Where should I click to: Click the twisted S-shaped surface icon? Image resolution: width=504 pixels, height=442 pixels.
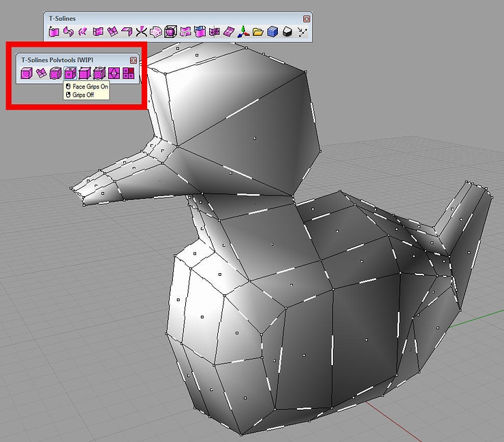click(x=68, y=32)
